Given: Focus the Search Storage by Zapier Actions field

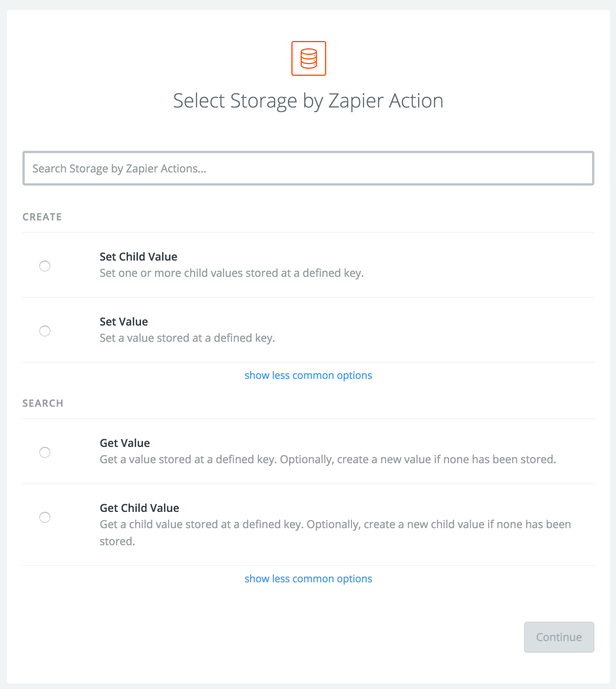Looking at the screenshot, I should pos(308,168).
